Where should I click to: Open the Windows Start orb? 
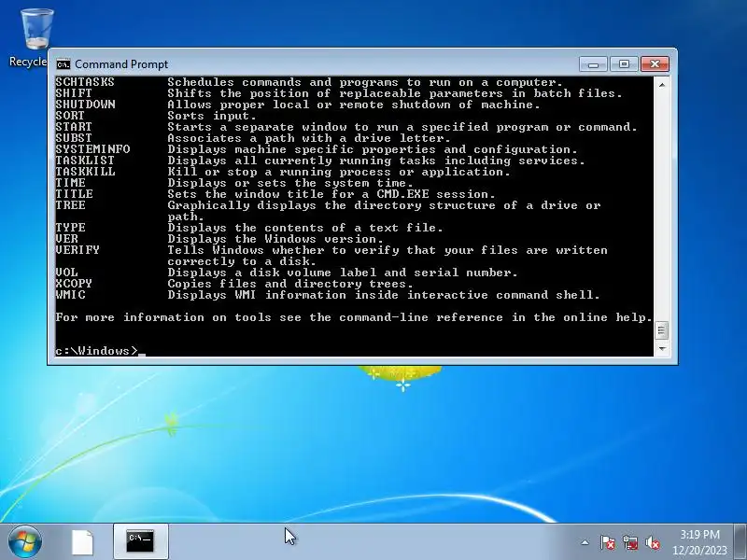25,541
